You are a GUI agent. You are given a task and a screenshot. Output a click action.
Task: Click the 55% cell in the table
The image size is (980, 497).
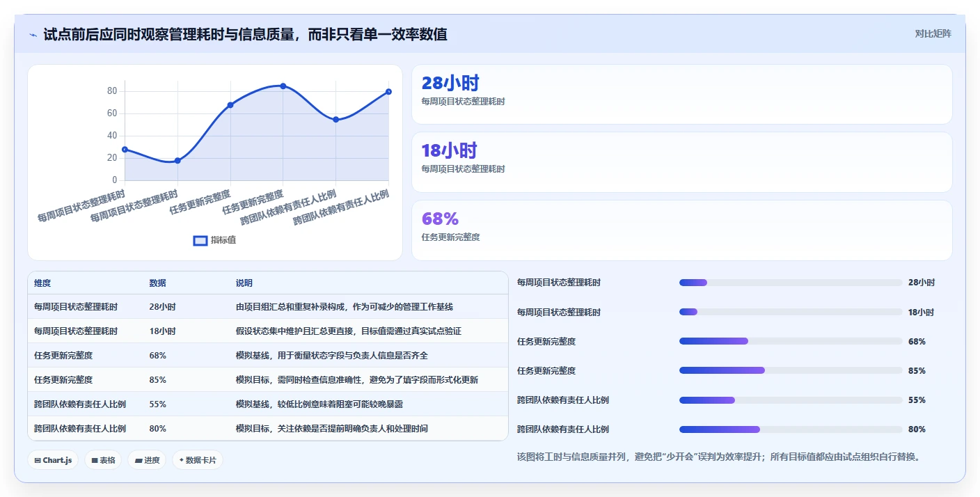158,404
